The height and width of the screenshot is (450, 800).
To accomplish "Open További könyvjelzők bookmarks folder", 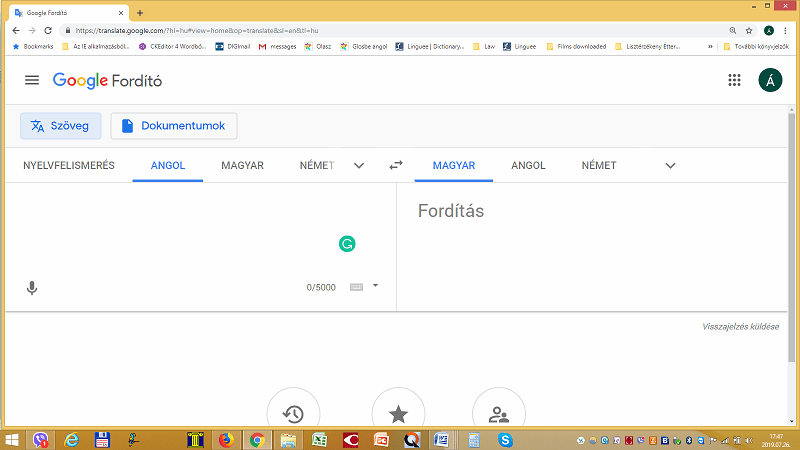I will point(756,46).
